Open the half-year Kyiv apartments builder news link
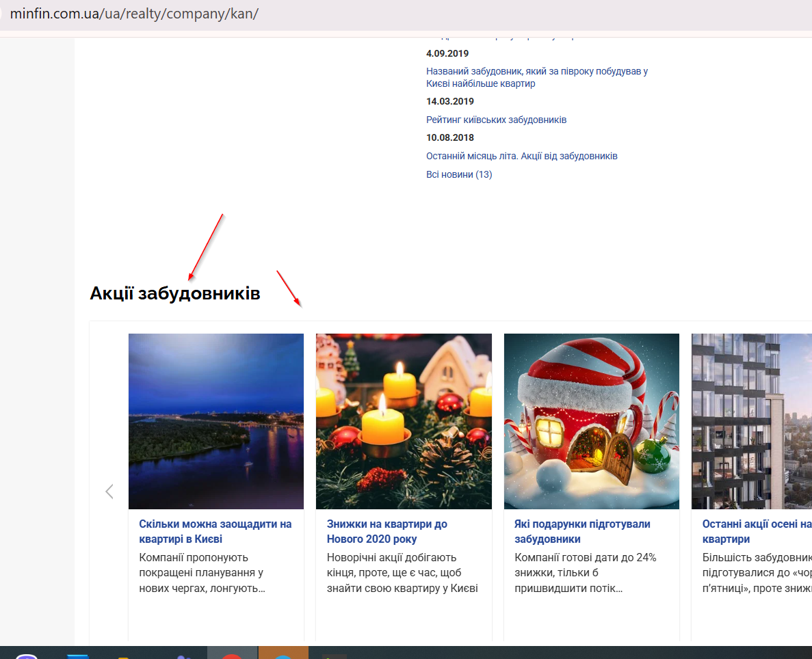The width and height of the screenshot is (812, 659). click(537, 77)
